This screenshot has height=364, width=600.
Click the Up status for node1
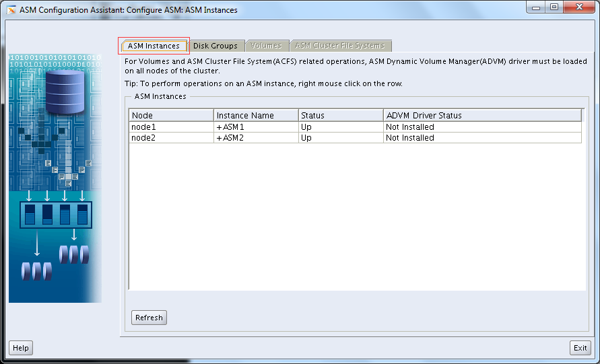point(341,127)
